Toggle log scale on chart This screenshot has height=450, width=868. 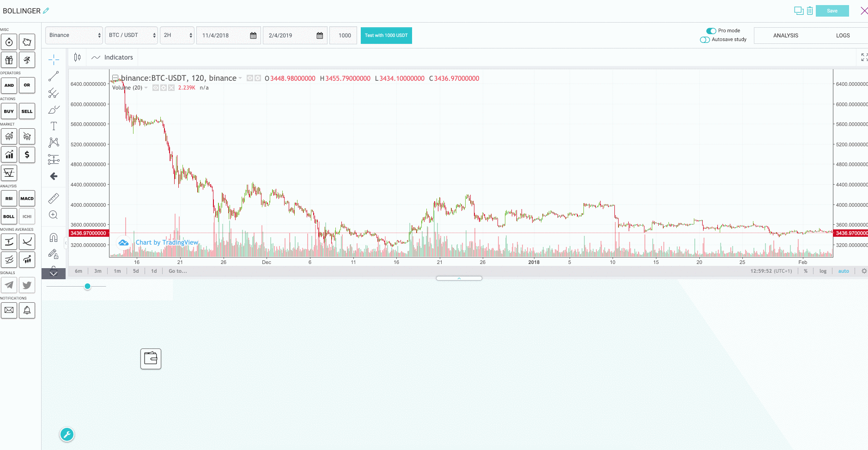pos(823,271)
